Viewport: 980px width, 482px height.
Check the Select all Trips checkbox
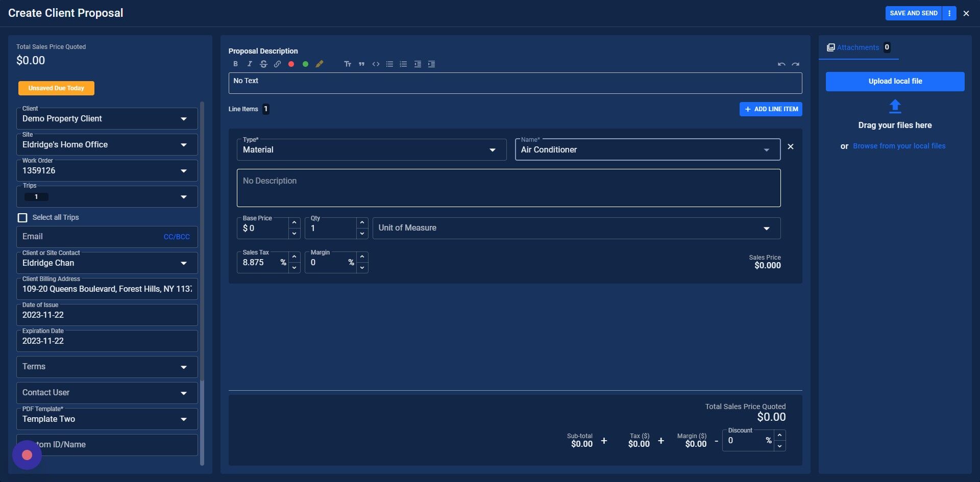22,218
